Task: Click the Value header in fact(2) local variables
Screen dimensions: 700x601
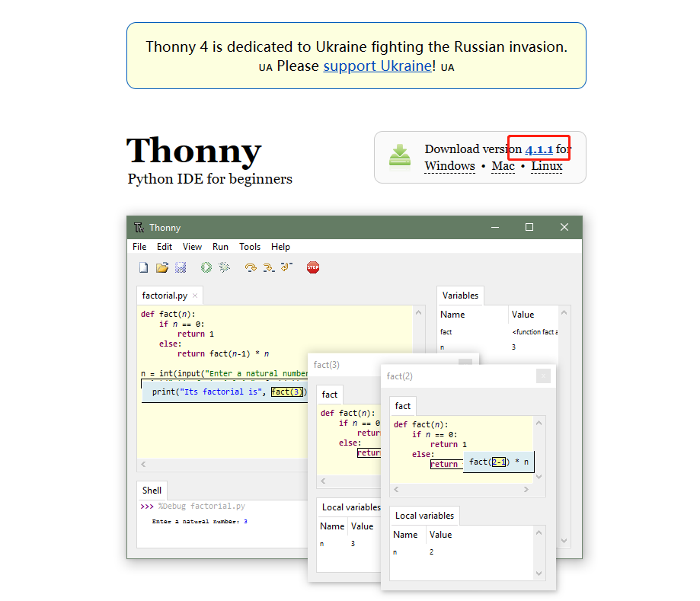Action: pyautogui.click(x=440, y=535)
